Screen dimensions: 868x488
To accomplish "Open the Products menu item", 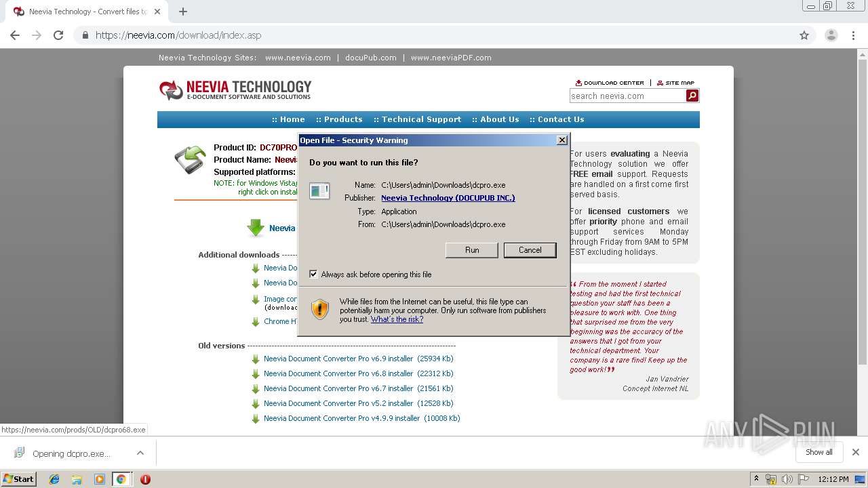I will tap(339, 119).
